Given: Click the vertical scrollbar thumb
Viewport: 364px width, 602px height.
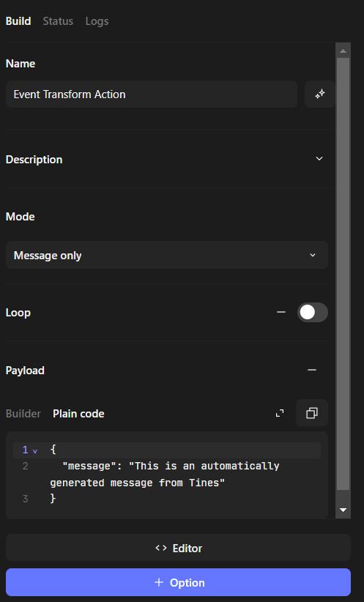Looking at the screenshot, I should click(343, 274).
